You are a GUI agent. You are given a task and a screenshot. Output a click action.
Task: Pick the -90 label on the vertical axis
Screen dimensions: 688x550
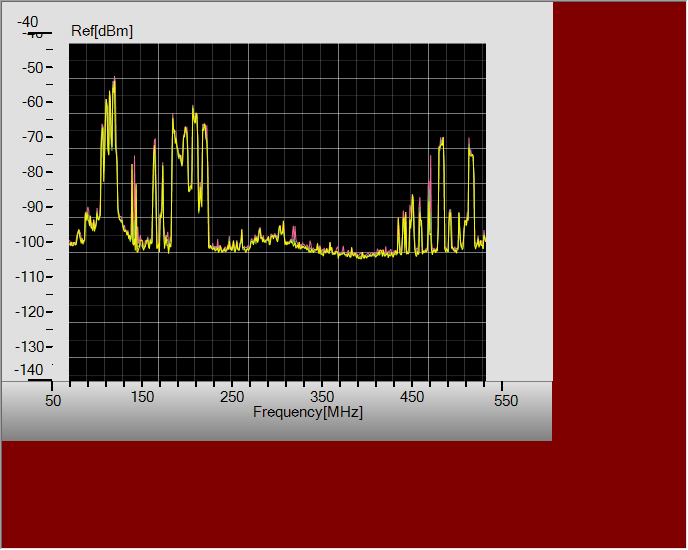33,207
